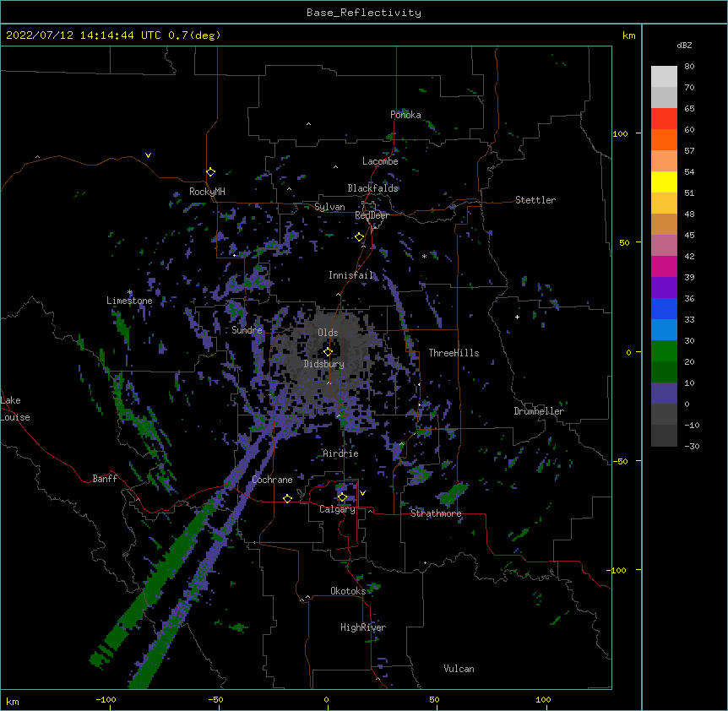Screen dimensions: 728x711
Task: Click the -50 tick on the right axis
Action: [x=620, y=461]
